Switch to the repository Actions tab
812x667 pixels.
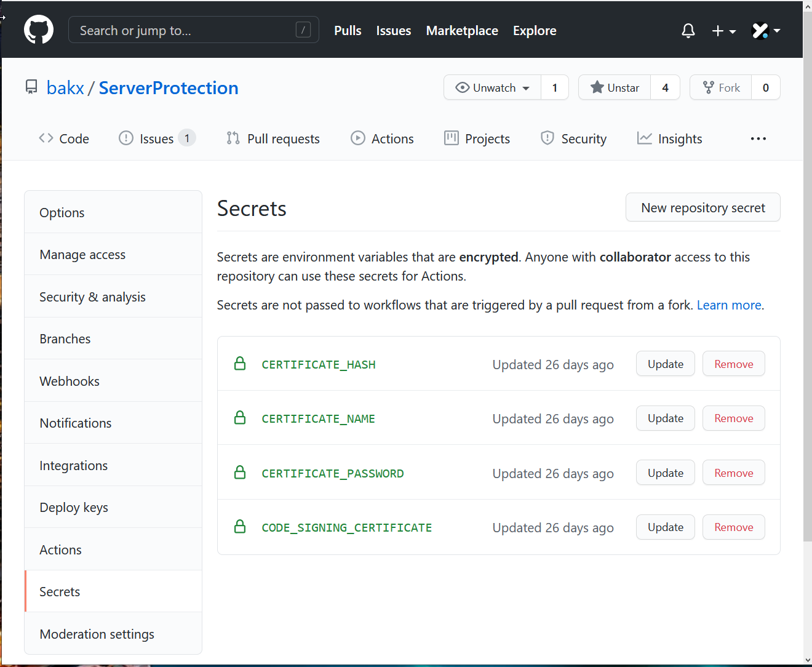tap(382, 138)
